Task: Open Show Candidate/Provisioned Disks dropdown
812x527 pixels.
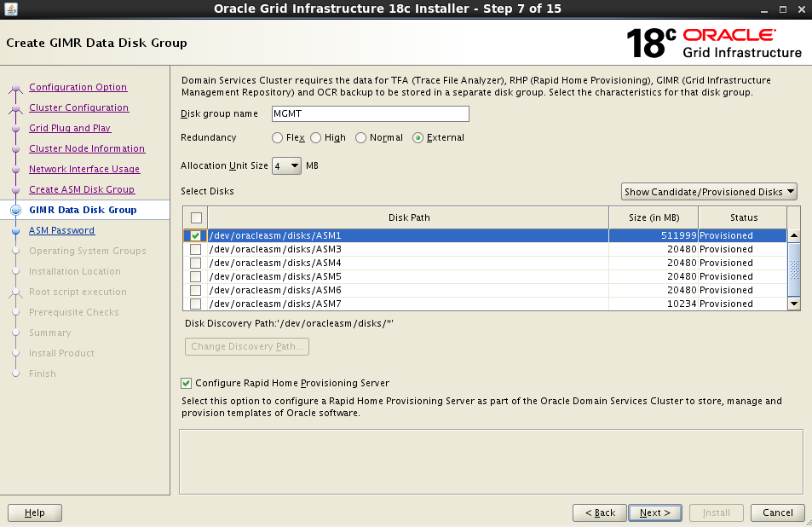Action: click(709, 192)
